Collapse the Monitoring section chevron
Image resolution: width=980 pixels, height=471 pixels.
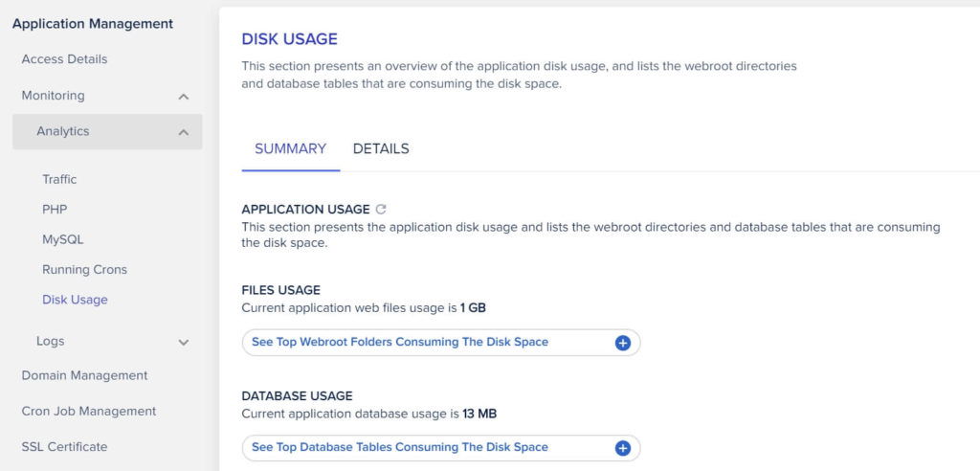tap(183, 97)
